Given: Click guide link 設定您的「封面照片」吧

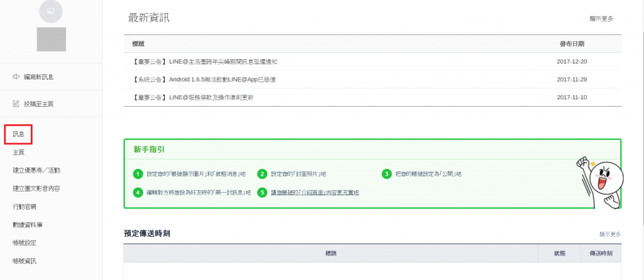Looking at the screenshot, I should [x=298, y=175].
